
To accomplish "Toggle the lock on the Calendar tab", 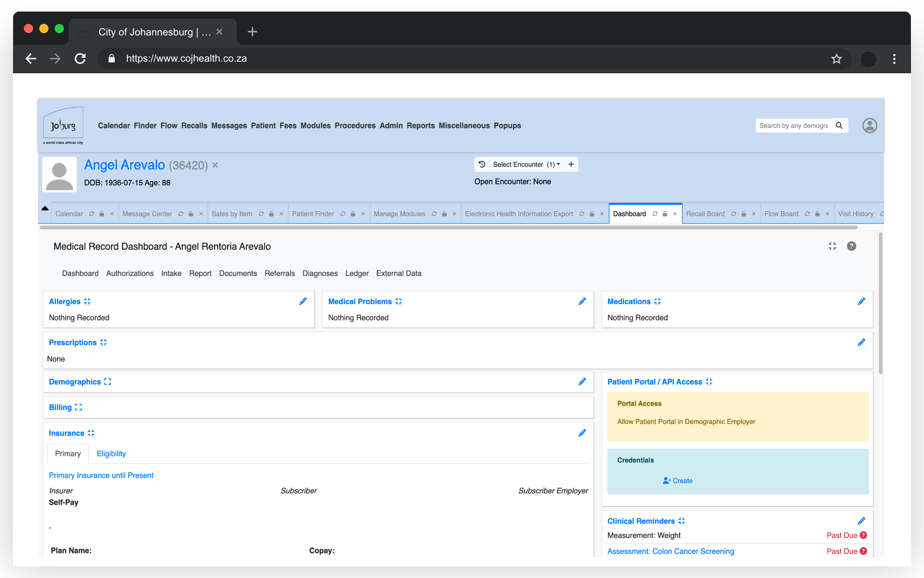I will coord(102,214).
